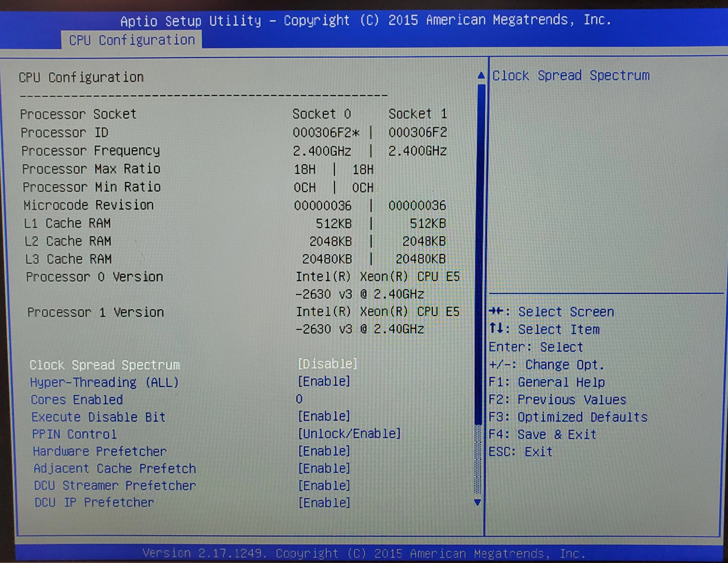Click the Socket 0 column header

pyautogui.click(x=322, y=114)
